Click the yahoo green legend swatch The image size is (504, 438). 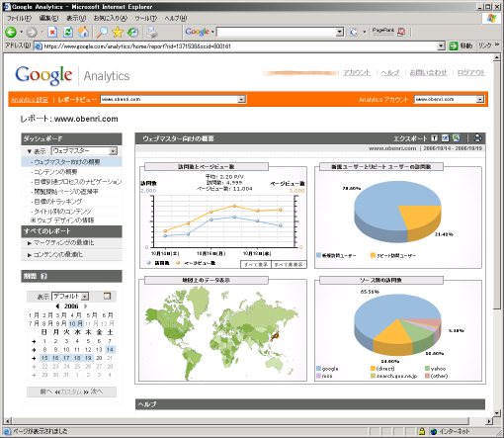[427, 369]
